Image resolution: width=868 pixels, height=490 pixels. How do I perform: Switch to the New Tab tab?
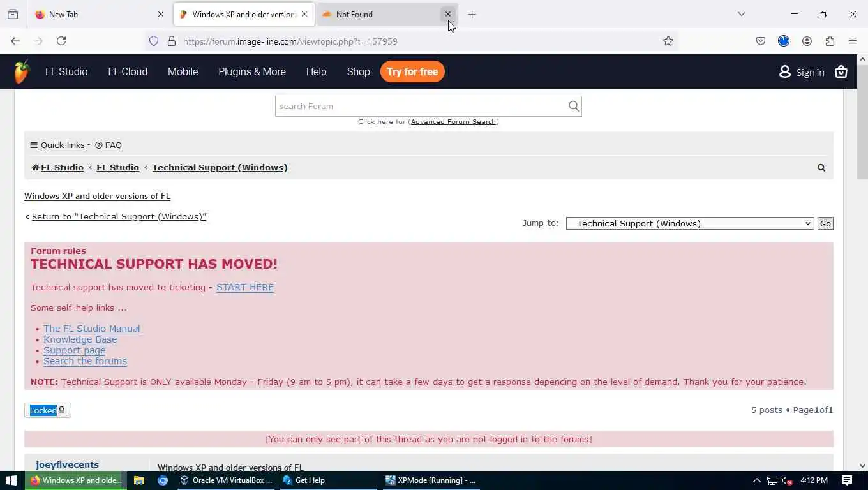point(99,14)
